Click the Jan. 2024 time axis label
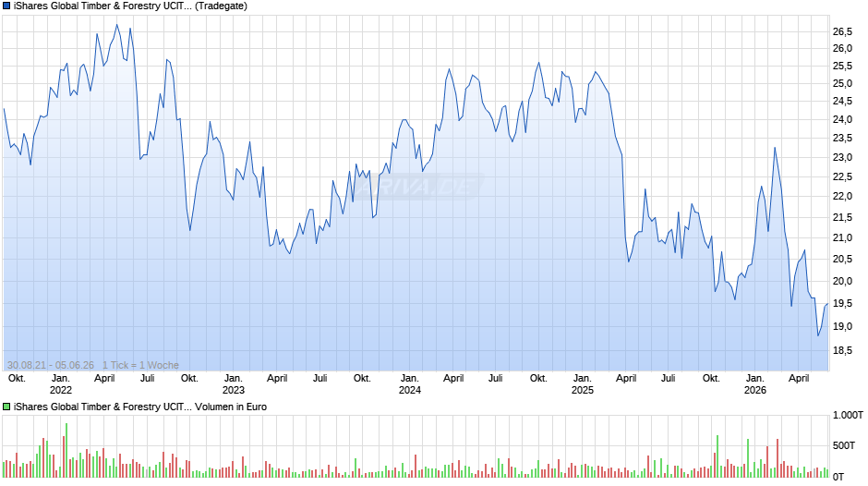This screenshot has height=486, width=868. 410,384
